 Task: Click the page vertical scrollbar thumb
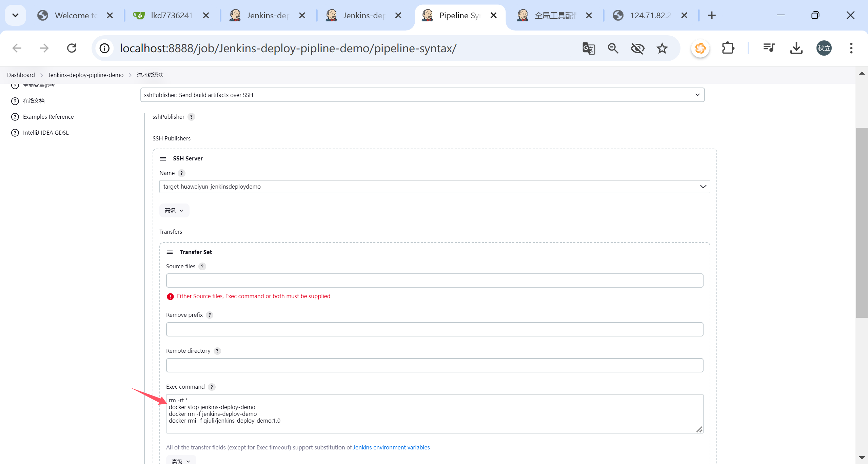pos(862,222)
